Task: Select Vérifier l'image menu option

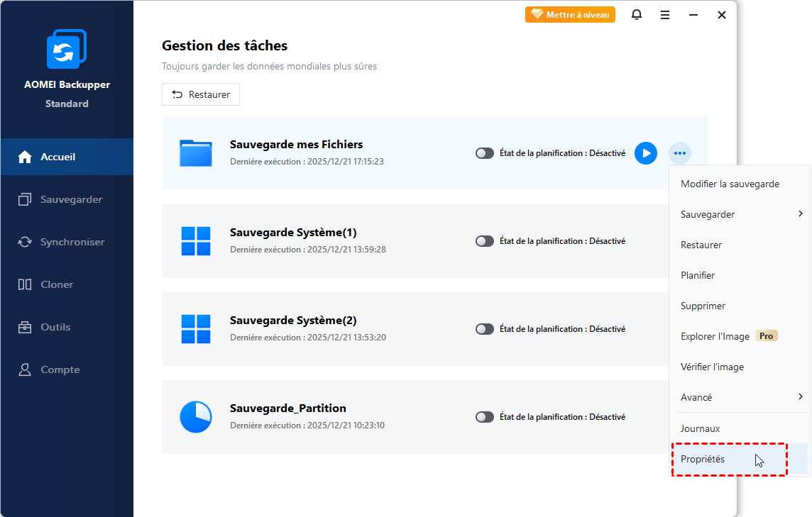Action: pos(712,367)
